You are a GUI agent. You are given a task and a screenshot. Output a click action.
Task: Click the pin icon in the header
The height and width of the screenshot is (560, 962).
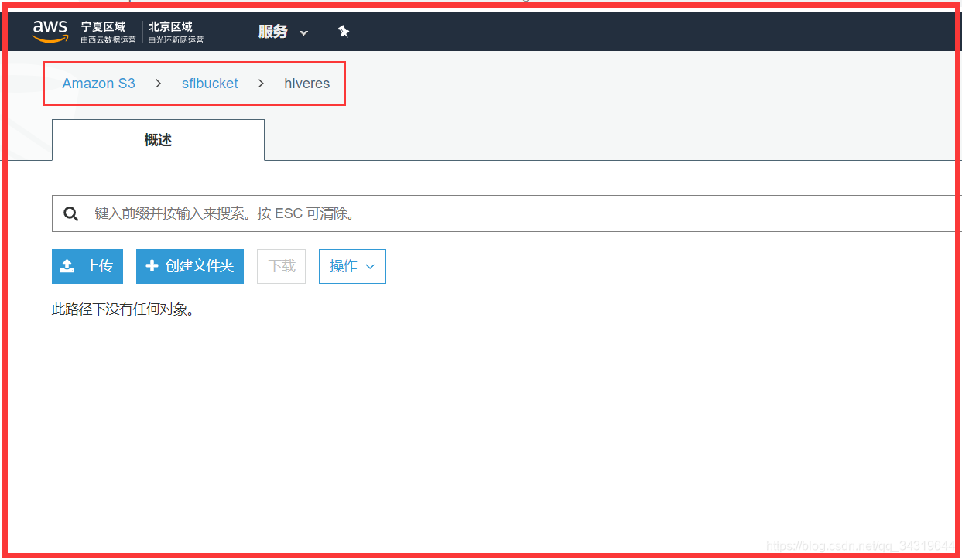(x=344, y=32)
